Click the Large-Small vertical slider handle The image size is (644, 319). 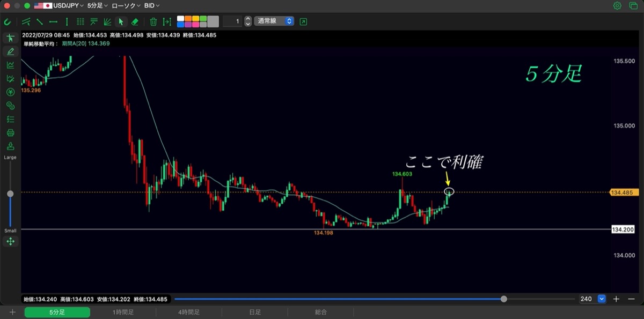coord(10,194)
